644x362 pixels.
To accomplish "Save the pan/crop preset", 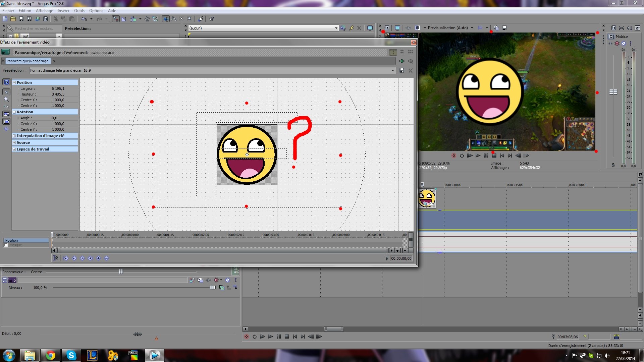I will coord(402,70).
